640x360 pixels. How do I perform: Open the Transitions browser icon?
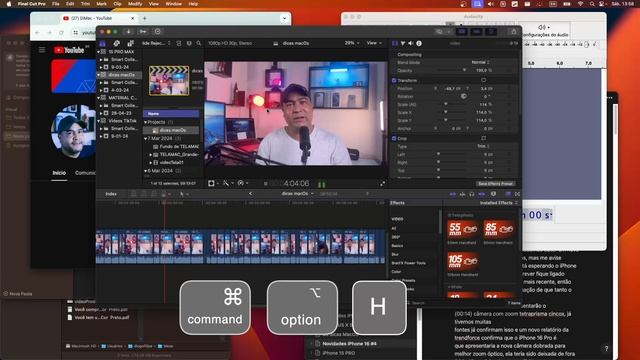(517, 194)
